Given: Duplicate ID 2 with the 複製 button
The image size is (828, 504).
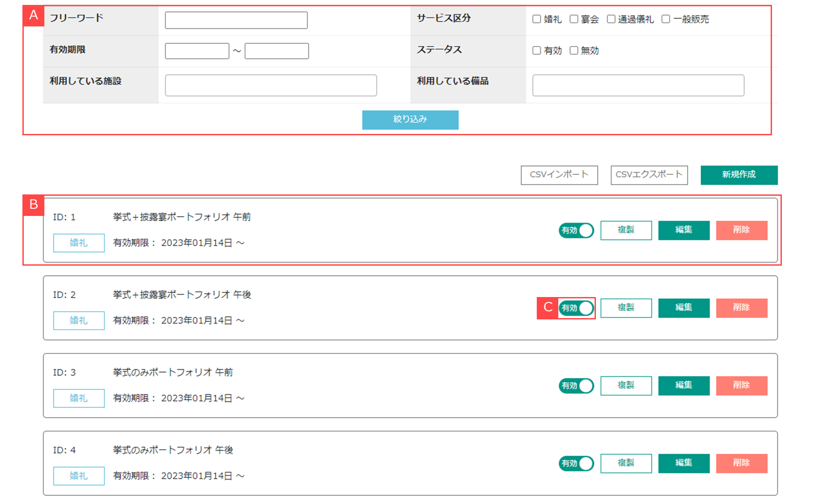Looking at the screenshot, I should click(x=626, y=308).
